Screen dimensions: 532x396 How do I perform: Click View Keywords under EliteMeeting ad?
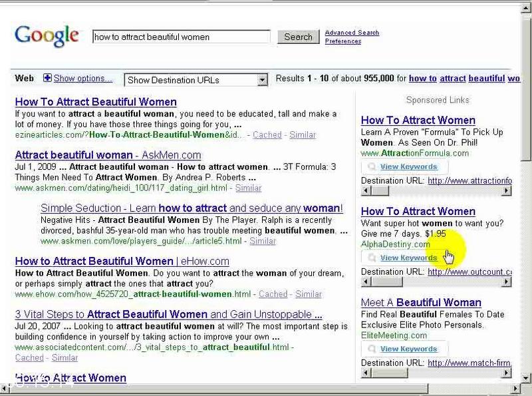408,349
